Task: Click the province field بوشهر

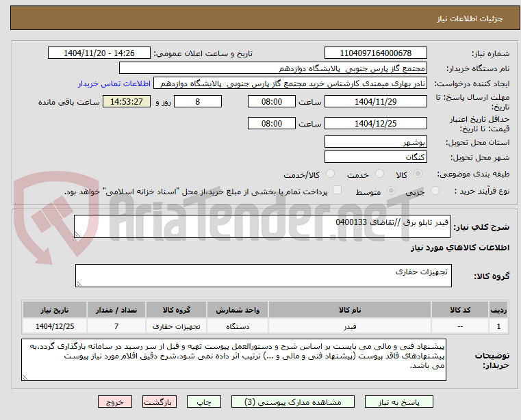Action: point(375,142)
